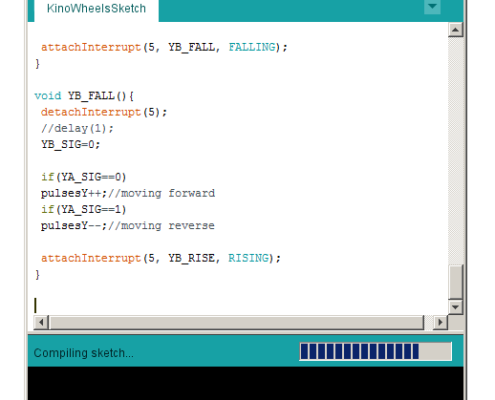Click the horizontal scrollbar thumb
The width and height of the screenshot is (495, 400).
click(236, 322)
